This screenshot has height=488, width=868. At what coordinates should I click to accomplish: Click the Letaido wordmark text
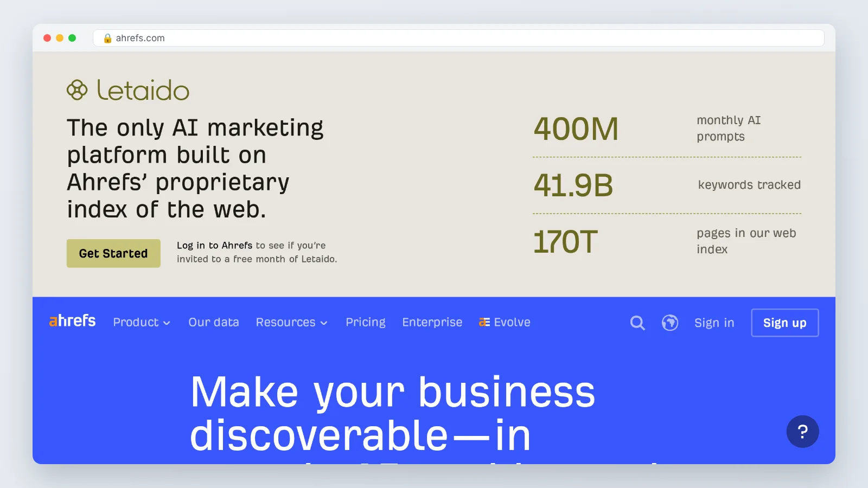pos(143,90)
